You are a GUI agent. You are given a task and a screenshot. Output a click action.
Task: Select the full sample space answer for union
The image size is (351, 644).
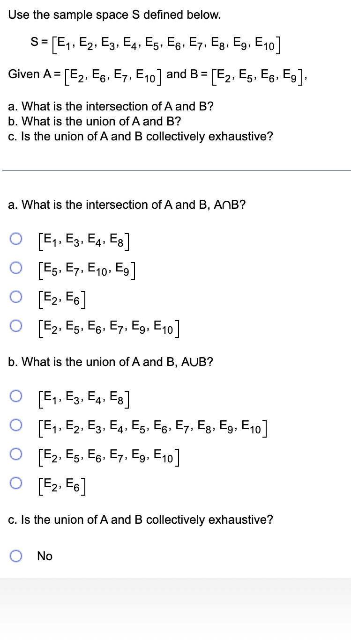[x=16, y=425]
